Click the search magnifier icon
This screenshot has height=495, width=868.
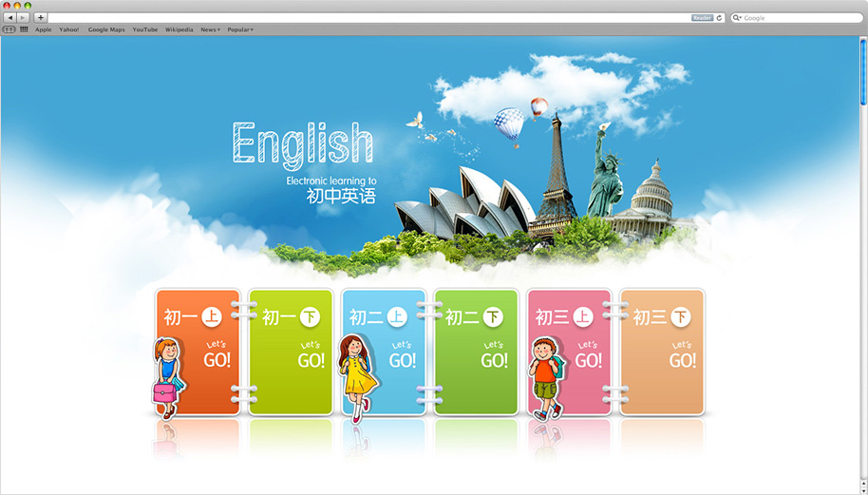coord(737,18)
